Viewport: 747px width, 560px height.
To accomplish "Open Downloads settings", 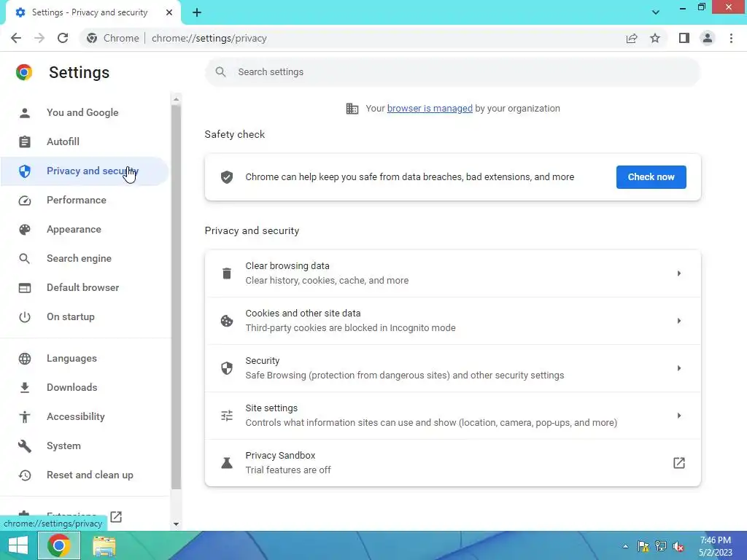I will pyautogui.click(x=85, y=388).
